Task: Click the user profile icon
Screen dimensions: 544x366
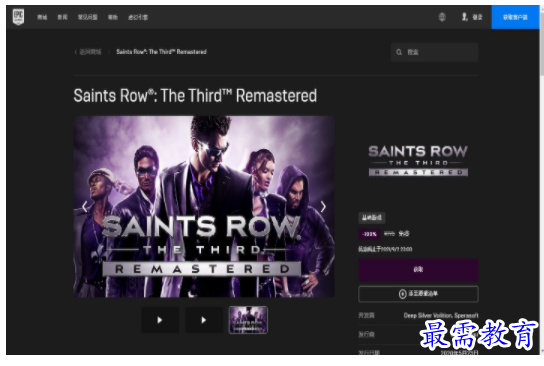Action: 465,17
